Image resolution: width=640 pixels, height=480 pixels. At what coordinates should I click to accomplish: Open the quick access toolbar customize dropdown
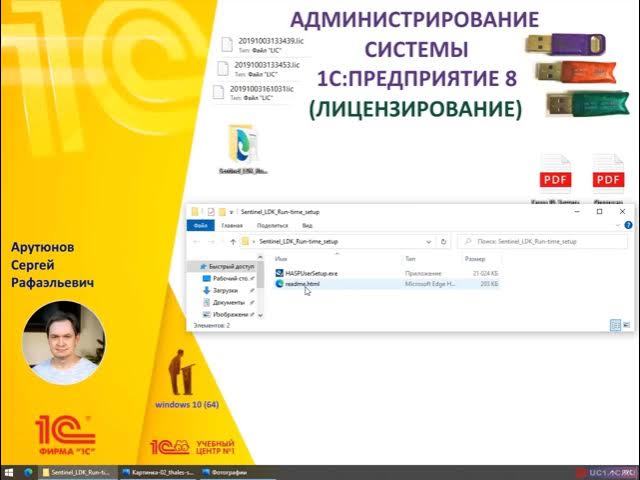(x=231, y=212)
